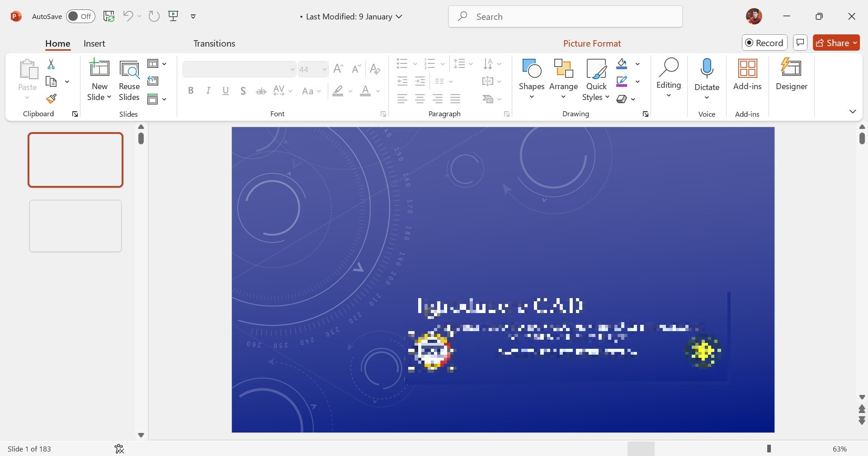
Task: Click the Search box
Action: [565, 17]
